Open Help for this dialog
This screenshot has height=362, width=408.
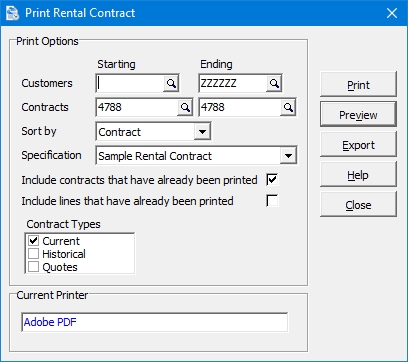point(358,174)
